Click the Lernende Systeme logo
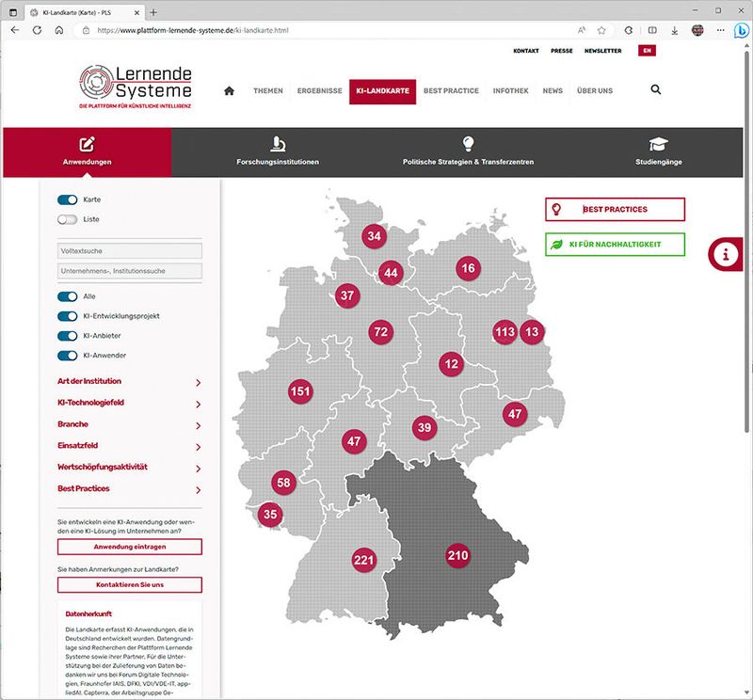 (x=136, y=87)
